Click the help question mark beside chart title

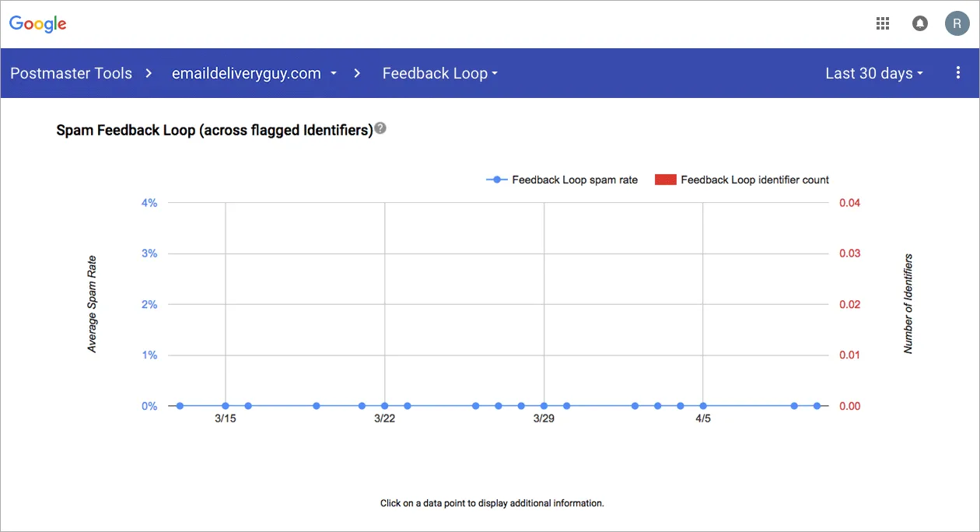(x=380, y=128)
